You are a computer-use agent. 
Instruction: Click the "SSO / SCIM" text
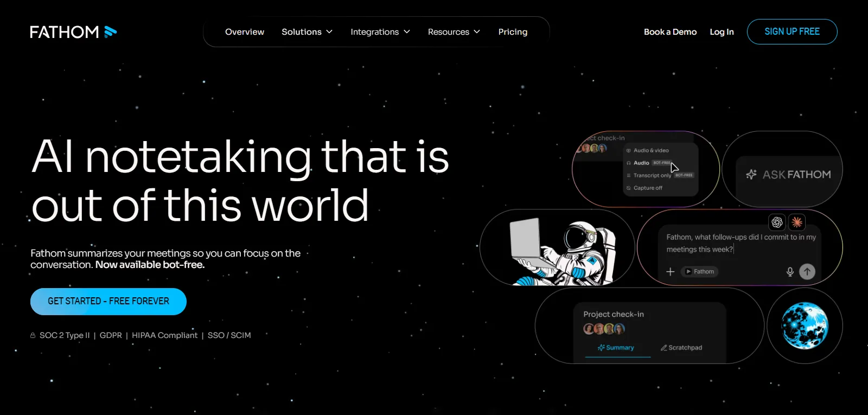pos(229,335)
